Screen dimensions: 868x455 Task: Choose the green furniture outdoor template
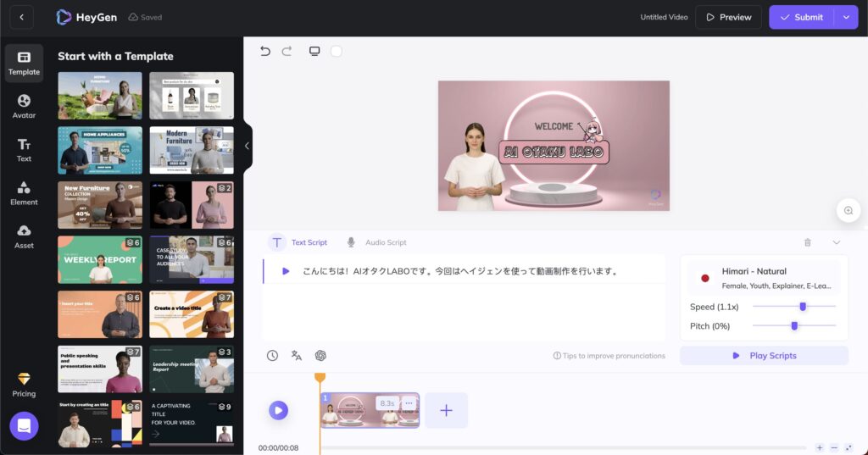100,96
